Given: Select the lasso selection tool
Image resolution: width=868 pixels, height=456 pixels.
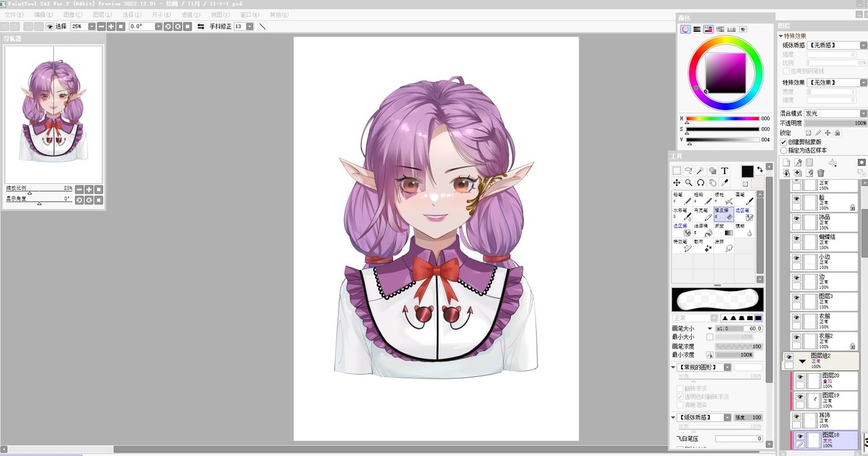Looking at the screenshot, I should pos(689,171).
